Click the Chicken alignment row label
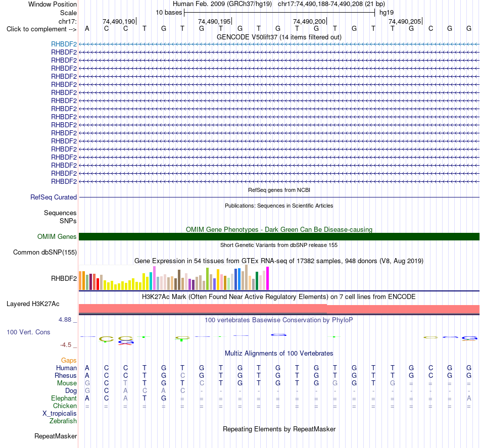 click(x=65, y=406)
